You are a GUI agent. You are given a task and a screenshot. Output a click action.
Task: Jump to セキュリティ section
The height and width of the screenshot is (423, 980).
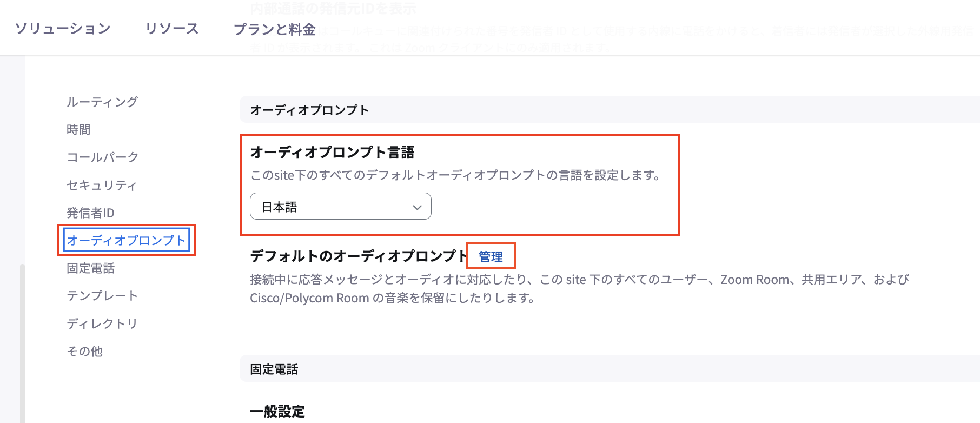tap(102, 185)
